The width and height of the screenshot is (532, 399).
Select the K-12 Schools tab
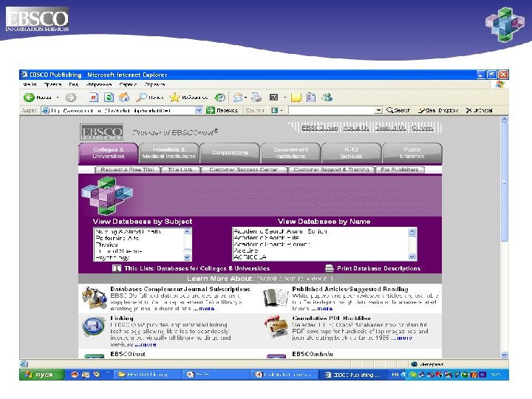pos(351,153)
